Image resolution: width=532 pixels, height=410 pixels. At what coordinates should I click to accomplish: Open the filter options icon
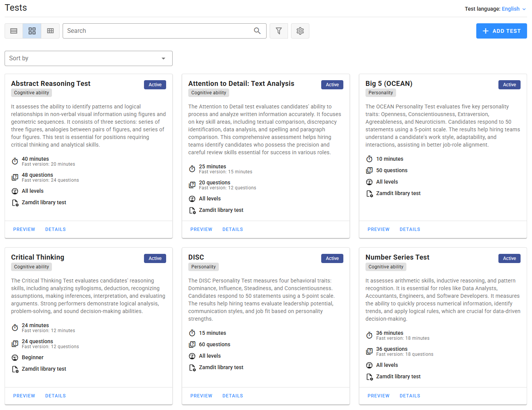click(x=279, y=31)
